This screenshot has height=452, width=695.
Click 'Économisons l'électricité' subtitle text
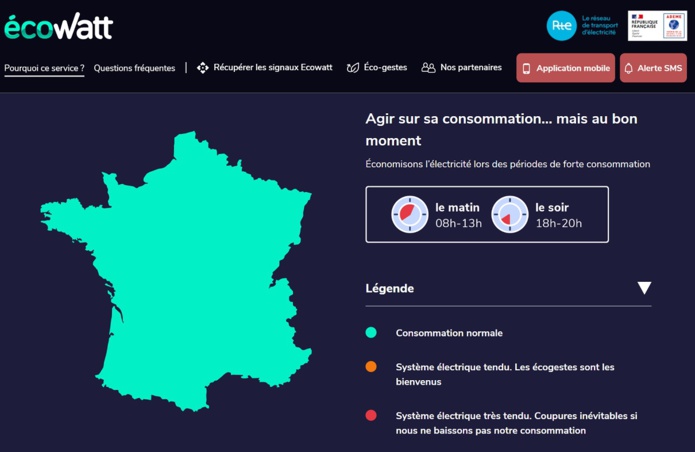508,164
